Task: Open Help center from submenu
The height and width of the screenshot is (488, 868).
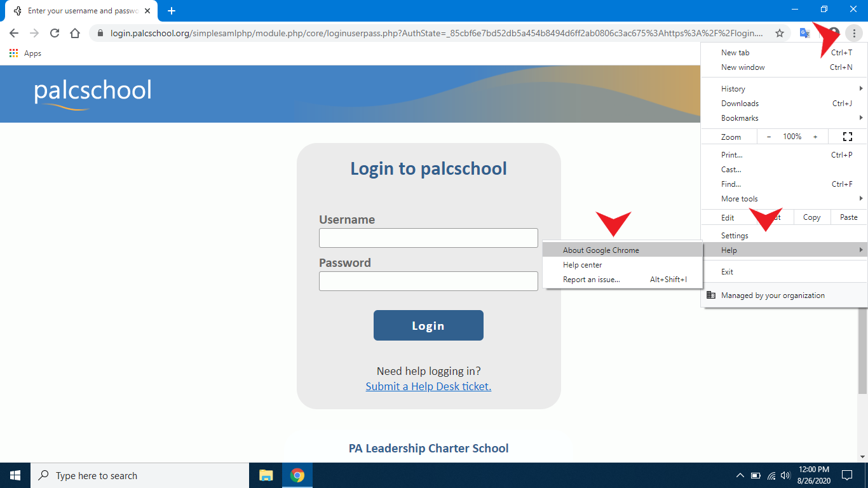Action: pyautogui.click(x=623, y=265)
